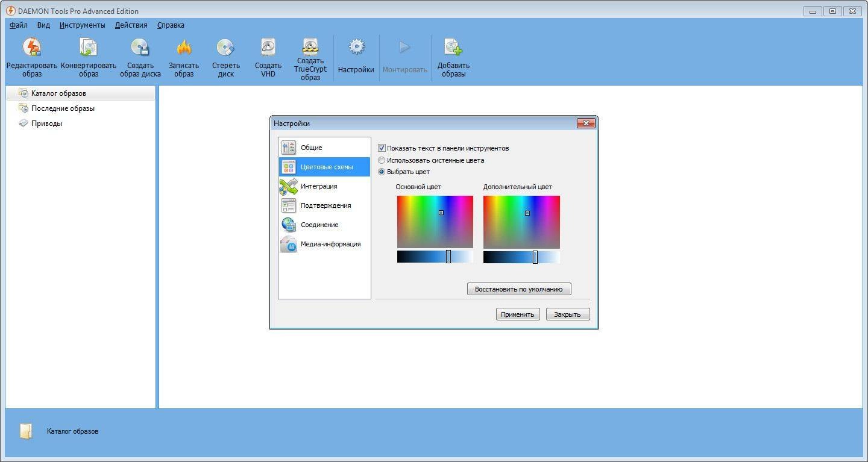Open the Инструменты menu

(83, 25)
